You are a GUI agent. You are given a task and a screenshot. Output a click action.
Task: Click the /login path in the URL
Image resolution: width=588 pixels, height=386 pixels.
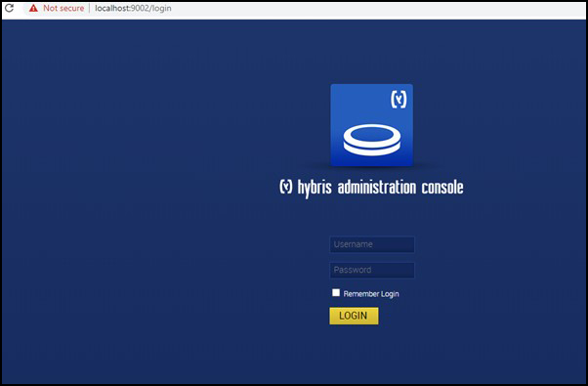point(160,8)
